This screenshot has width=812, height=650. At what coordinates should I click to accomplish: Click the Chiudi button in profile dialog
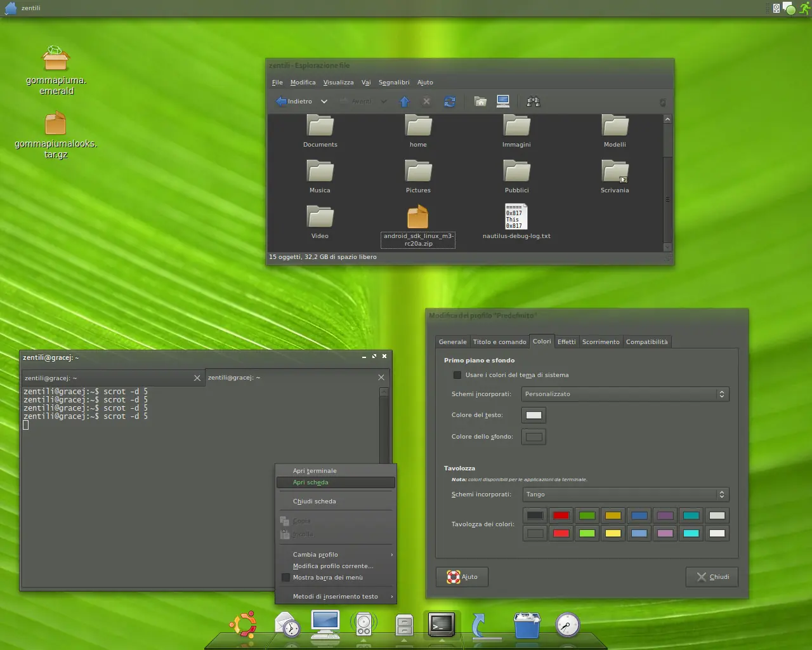[712, 577]
